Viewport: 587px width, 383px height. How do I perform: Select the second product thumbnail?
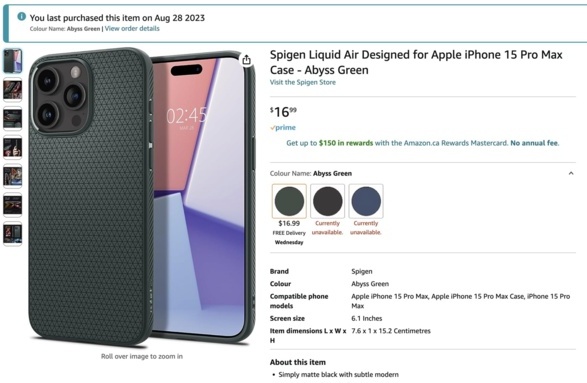[x=13, y=90]
